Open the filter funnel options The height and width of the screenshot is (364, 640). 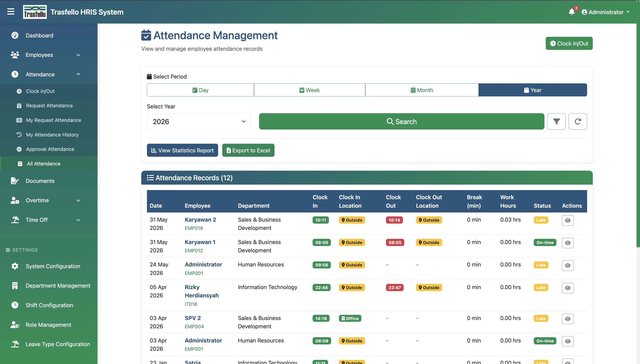556,121
